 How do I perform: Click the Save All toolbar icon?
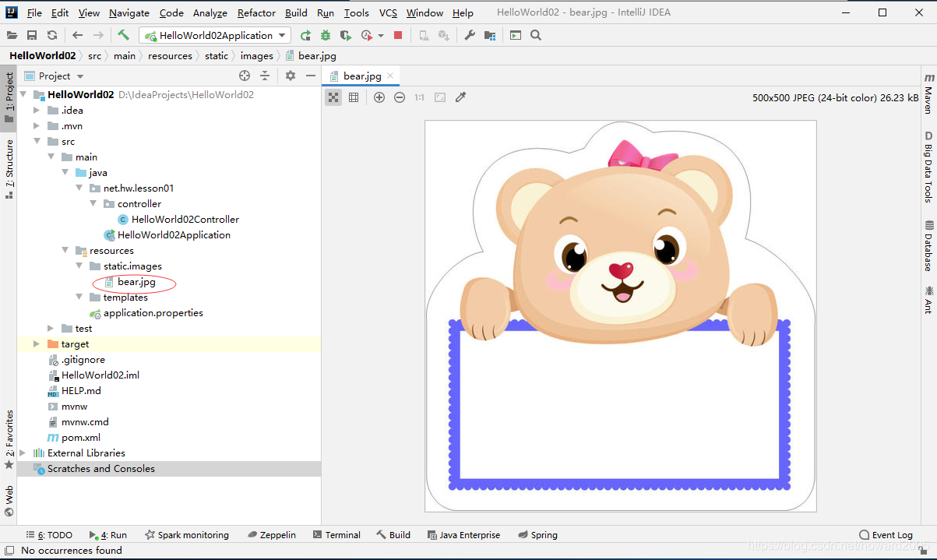coord(32,35)
